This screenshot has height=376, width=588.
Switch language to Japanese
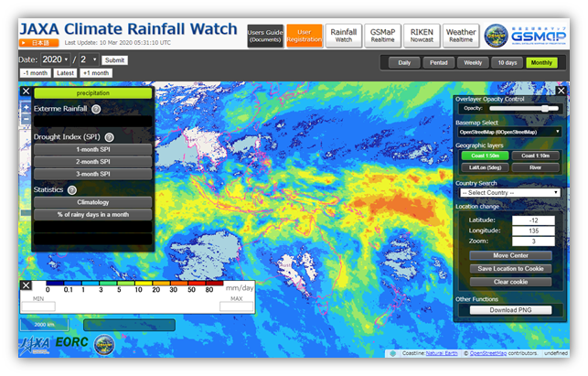click(39, 43)
